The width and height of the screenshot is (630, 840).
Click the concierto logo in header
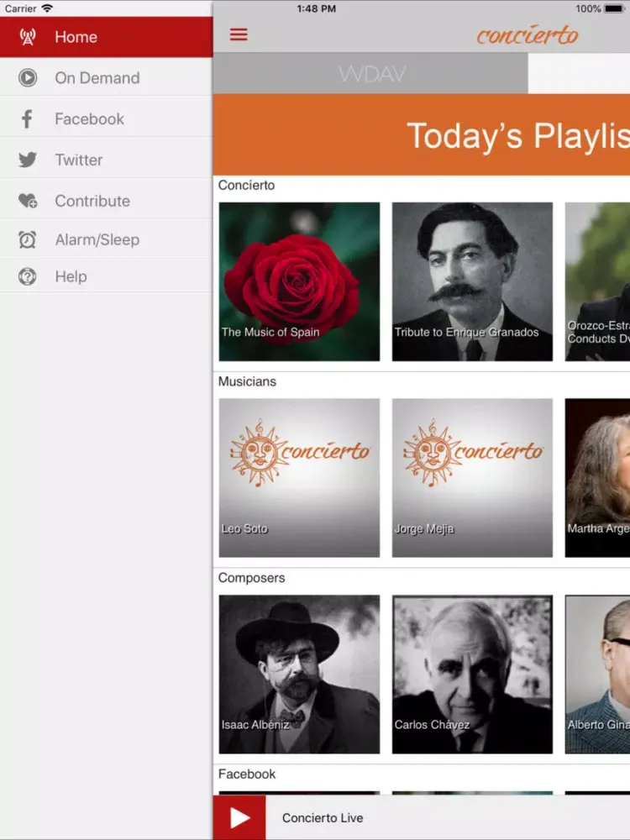click(528, 35)
